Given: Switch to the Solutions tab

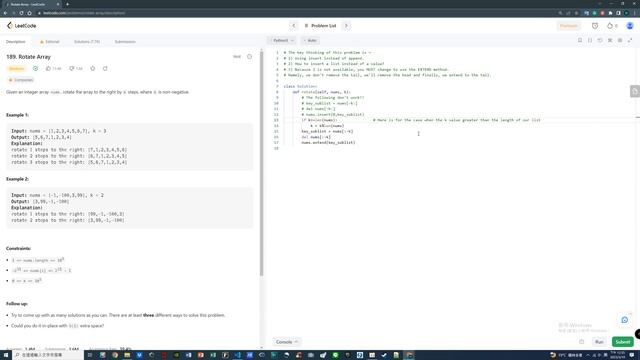Looking at the screenshot, I should point(87,42).
